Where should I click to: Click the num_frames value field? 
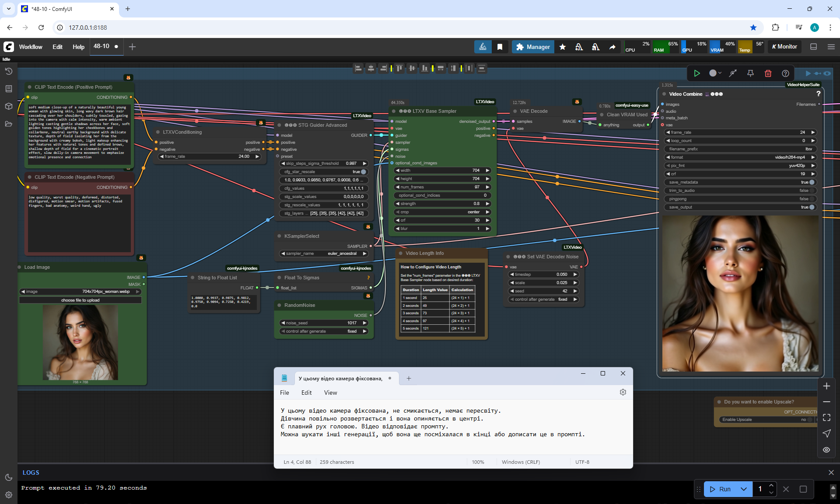click(442, 187)
